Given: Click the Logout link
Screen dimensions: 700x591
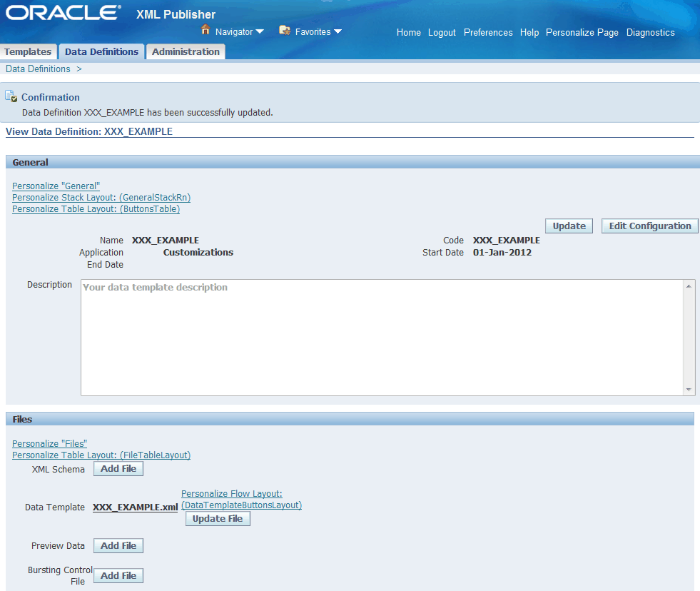Looking at the screenshot, I should tap(442, 32).
